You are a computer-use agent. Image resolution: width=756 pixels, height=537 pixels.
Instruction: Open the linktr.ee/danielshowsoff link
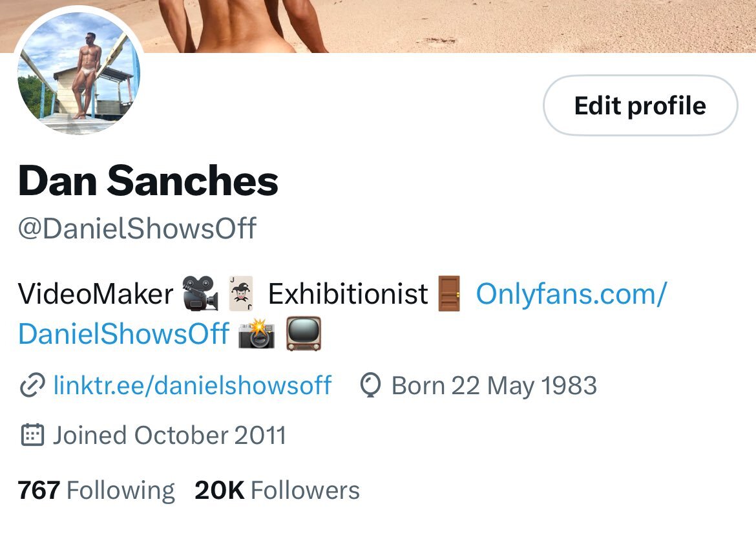pos(193,386)
